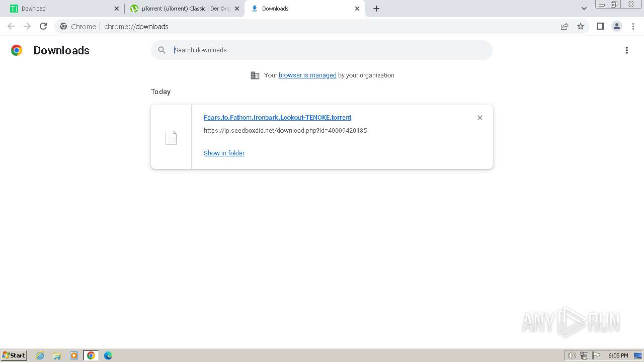Click the Chrome site info icon in address bar

[63, 26]
